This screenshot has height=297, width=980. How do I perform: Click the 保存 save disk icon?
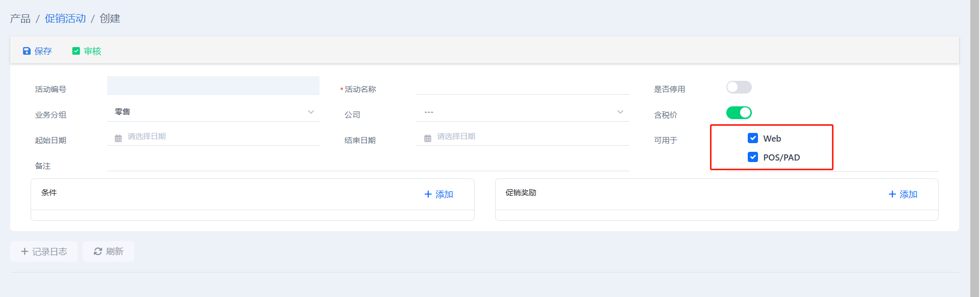point(27,51)
